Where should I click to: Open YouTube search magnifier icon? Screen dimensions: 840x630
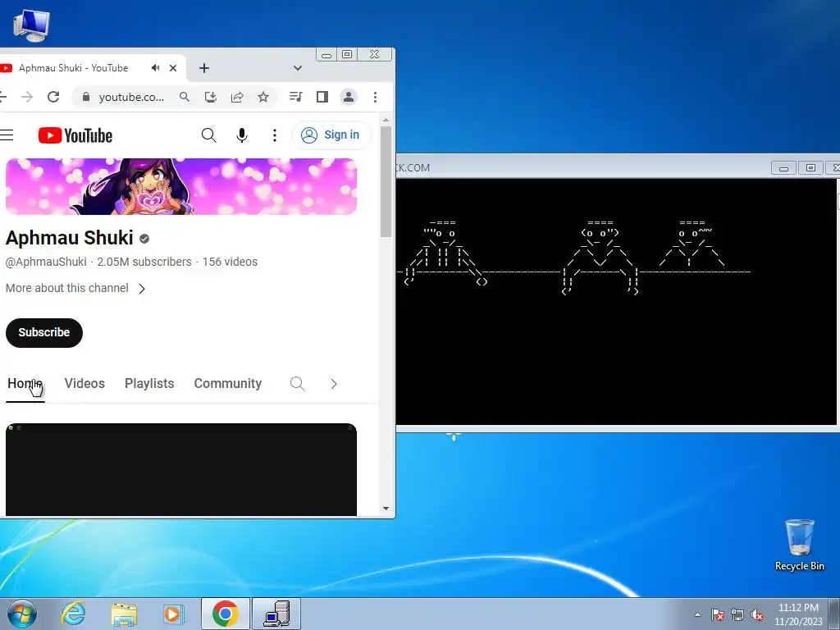[209, 135]
